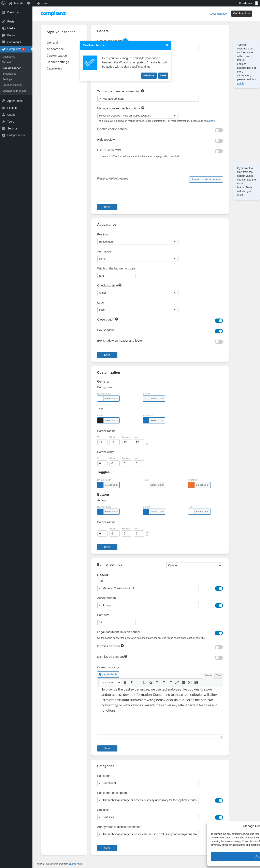Click the Font size input field
260x868 pixels.
pos(116,622)
